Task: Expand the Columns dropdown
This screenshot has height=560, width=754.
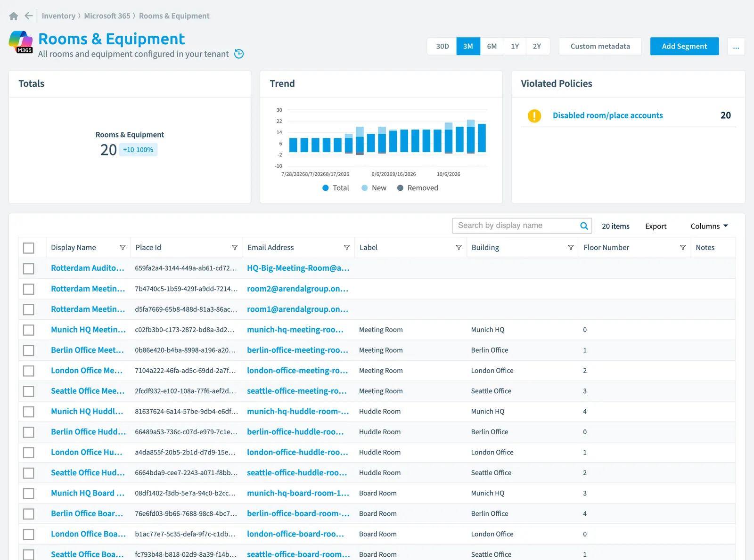Action: [709, 226]
